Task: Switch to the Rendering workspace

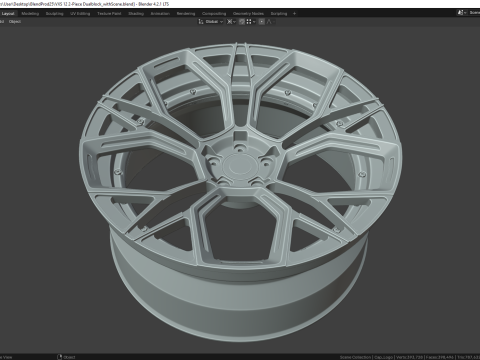Action: [x=186, y=14]
